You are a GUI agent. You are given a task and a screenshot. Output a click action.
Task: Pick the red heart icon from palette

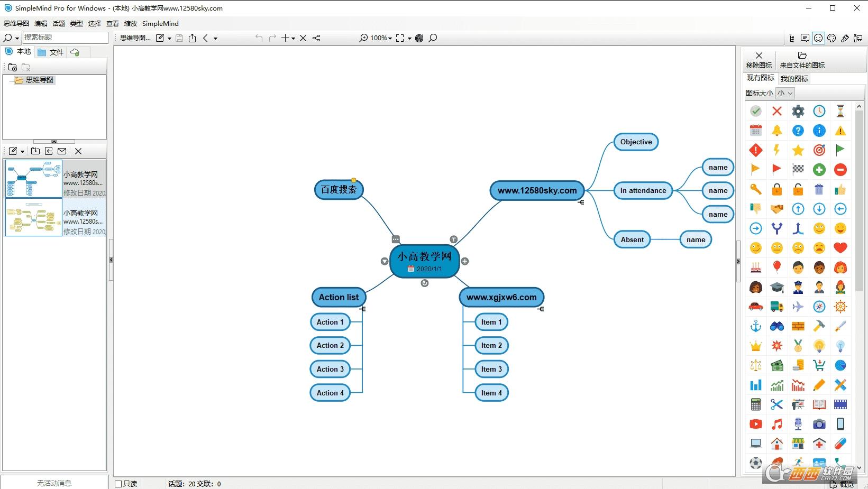click(840, 247)
